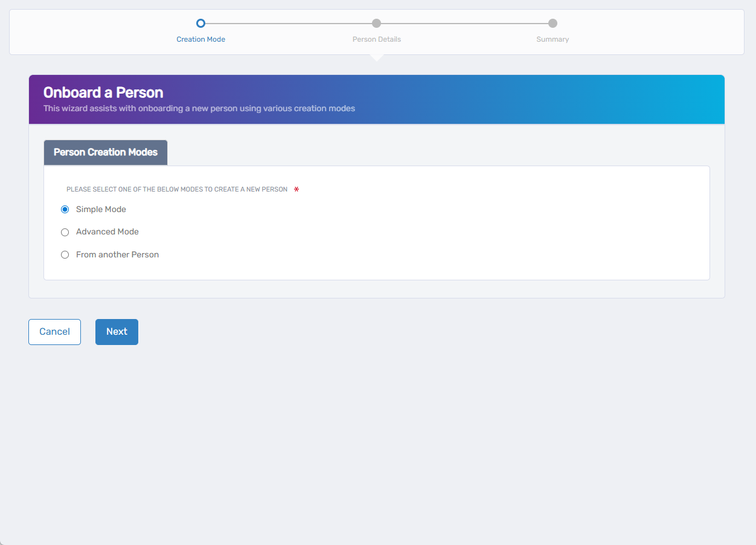
Task: Click the Summary step indicator circle
Action: (552, 23)
